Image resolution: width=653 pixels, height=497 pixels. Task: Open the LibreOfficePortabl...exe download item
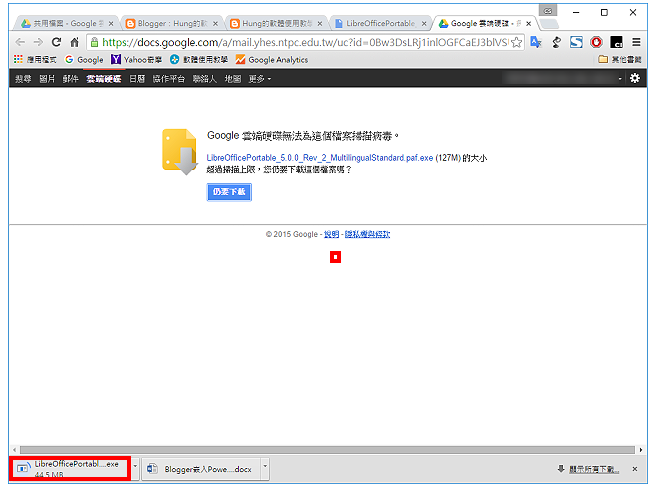[70, 468]
